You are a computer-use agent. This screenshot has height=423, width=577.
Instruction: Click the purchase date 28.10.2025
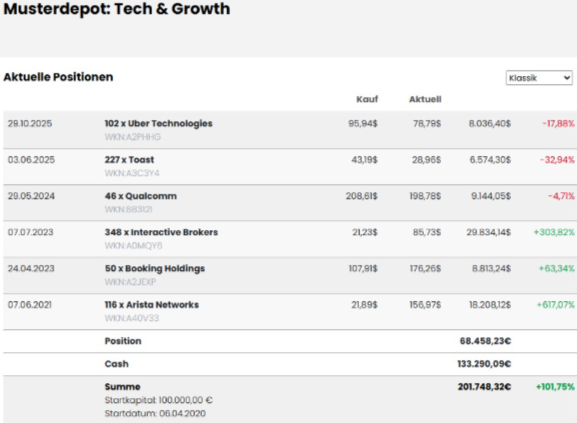[x=30, y=123]
